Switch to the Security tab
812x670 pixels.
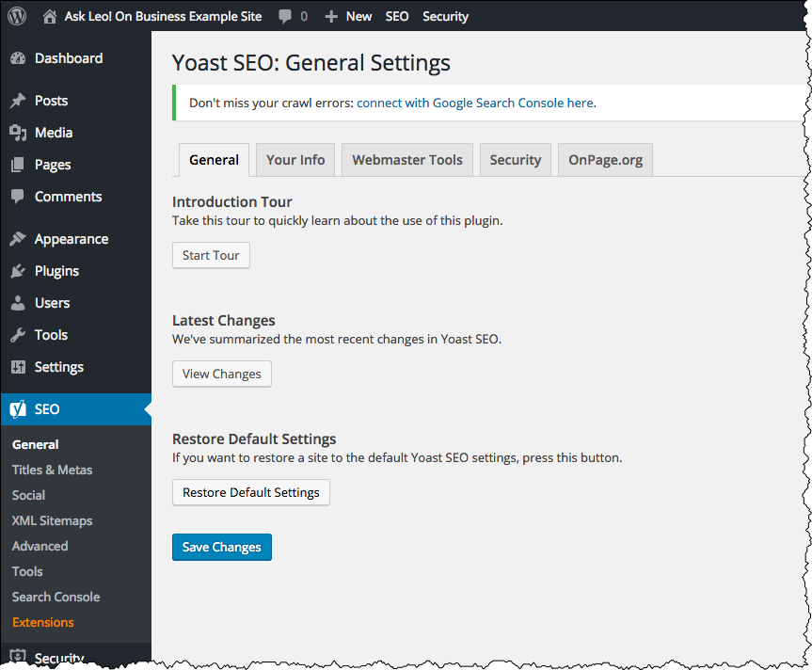[516, 160]
